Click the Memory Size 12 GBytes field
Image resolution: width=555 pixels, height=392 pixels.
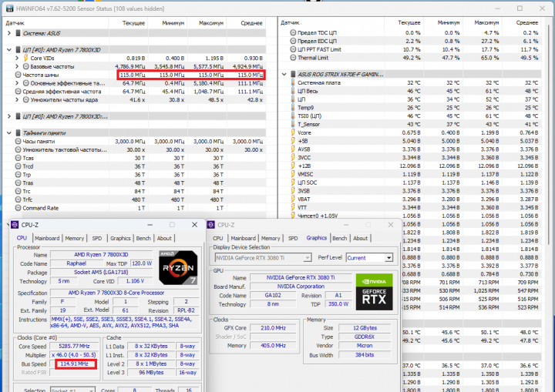365,328
